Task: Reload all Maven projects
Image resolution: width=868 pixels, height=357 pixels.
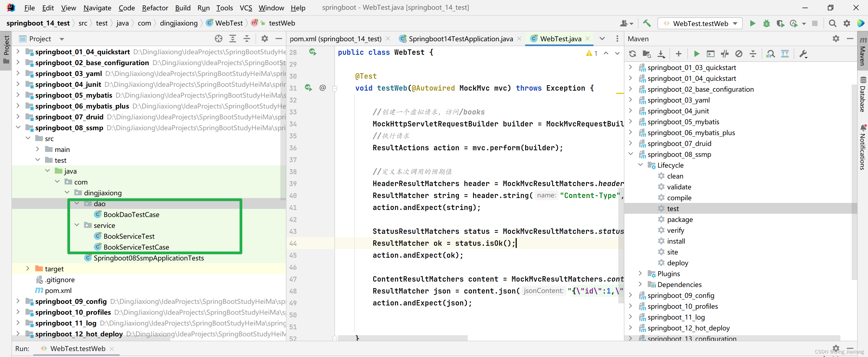Action: [633, 54]
